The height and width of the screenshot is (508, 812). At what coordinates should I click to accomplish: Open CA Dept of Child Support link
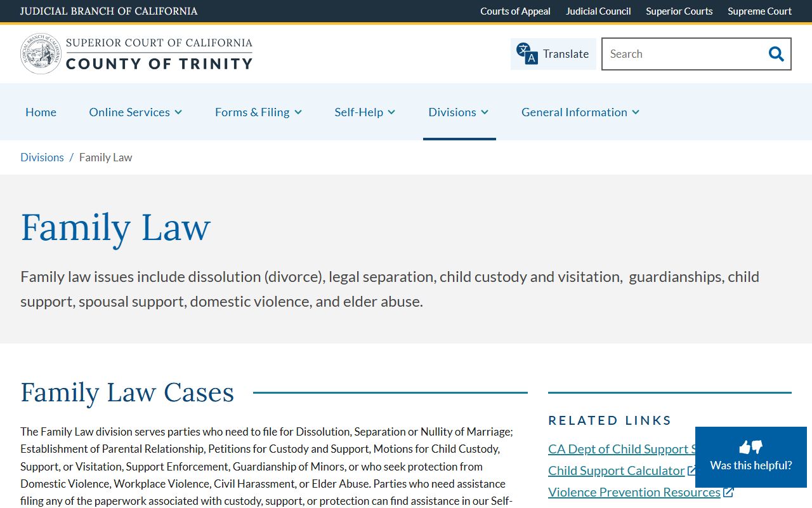coord(622,449)
